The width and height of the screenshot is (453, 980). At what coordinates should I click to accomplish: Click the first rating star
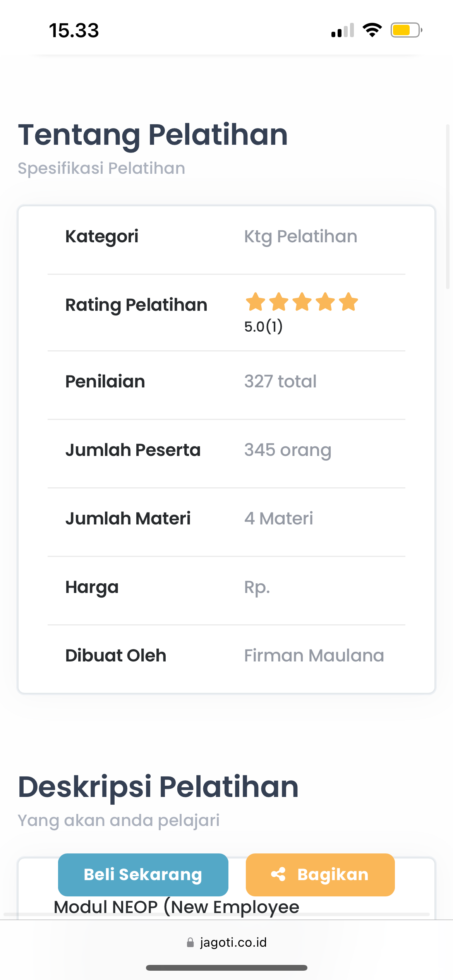256,302
